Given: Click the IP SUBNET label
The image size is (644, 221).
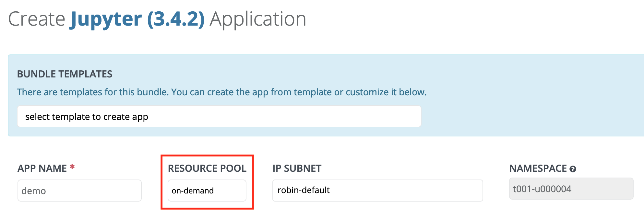Looking at the screenshot, I should click(297, 168).
